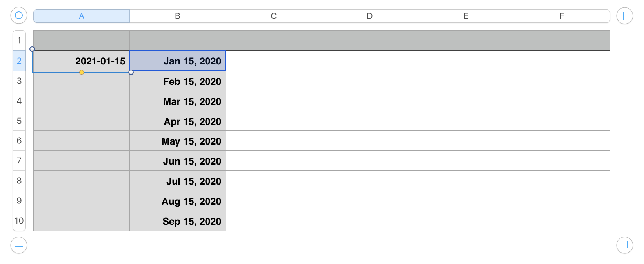Select row 10 header
Image resolution: width=644 pixels, height=264 pixels.
tap(19, 221)
